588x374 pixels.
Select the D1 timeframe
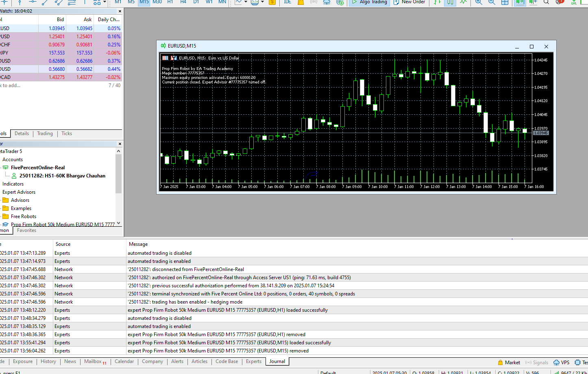click(196, 2)
